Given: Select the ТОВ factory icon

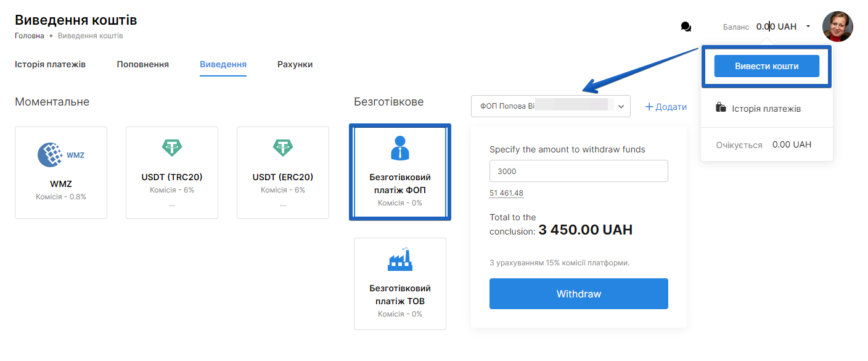Looking at the screenshot, I should click(400, 260).
